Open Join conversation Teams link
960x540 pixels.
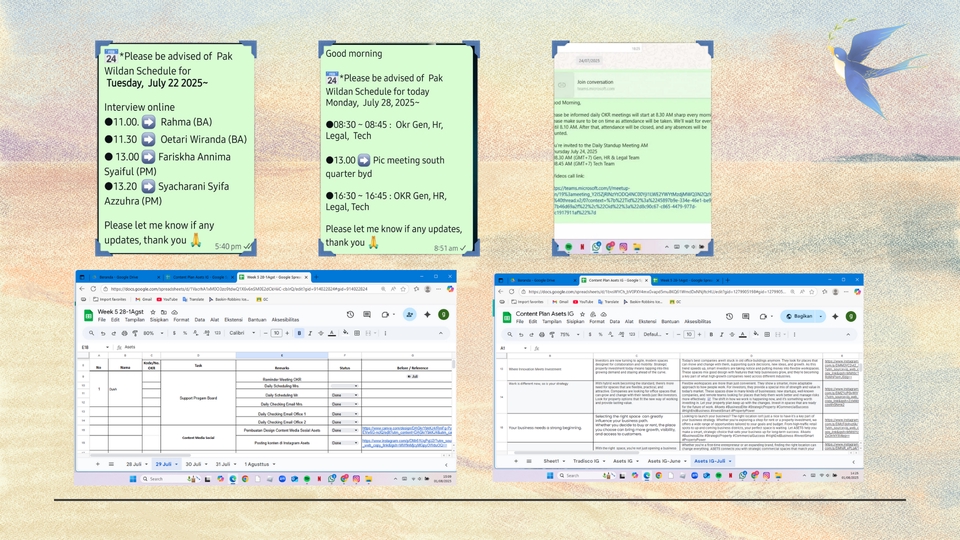tap(594, 82)
